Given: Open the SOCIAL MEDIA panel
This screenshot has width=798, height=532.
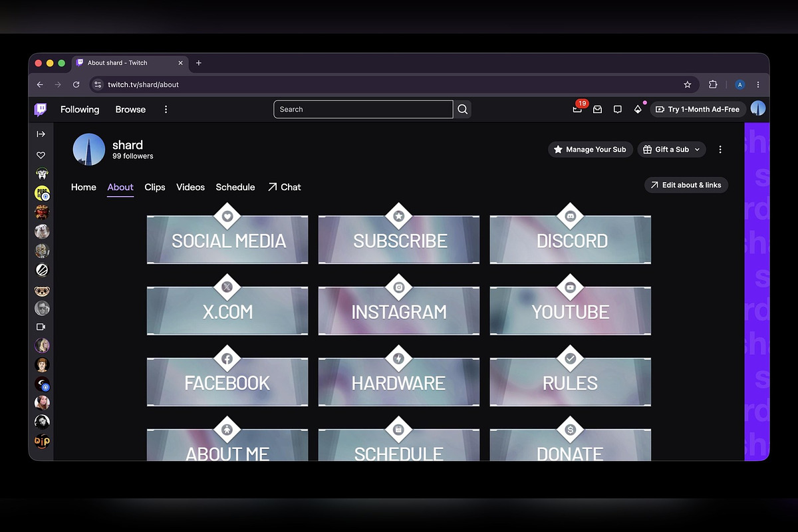Looking at the screenshot, I should (227, 234).
